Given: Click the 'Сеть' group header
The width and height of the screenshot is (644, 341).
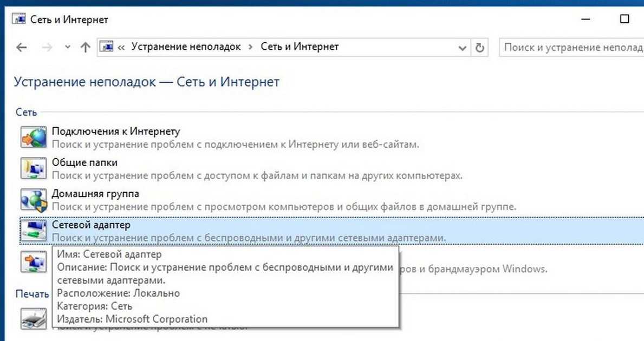Looking at the screenshot, I should (27, 112).
